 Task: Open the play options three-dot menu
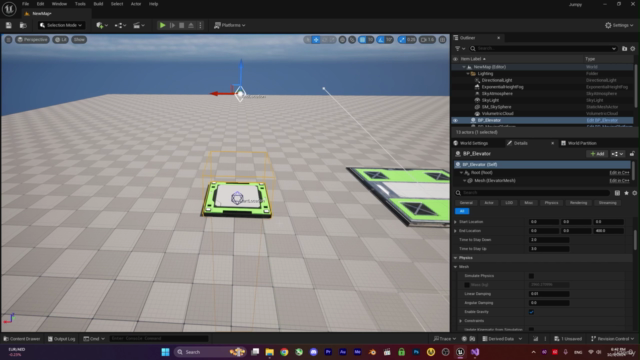(x=200, y=25)
